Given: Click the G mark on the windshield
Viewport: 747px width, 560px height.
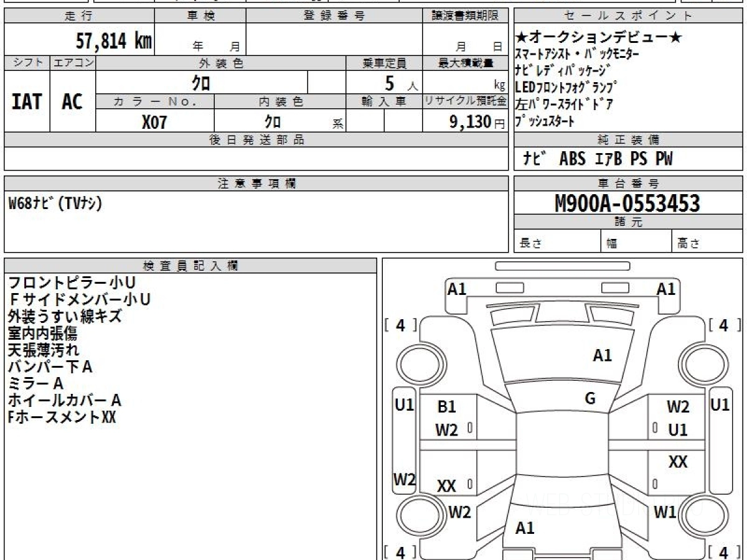Looking at the screenshot, I should [590, 399].
